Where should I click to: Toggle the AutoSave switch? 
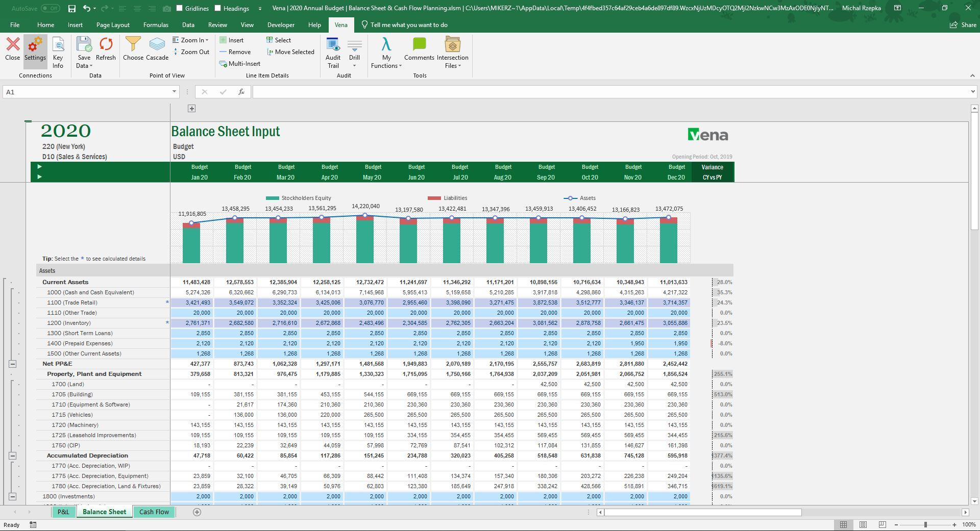click(50, 8)
